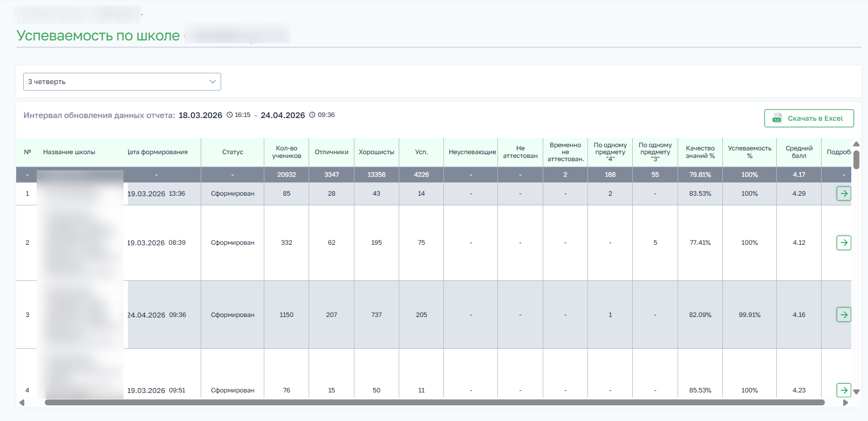Select total students value 20932
Image resolution: width=868 pixels, height=421 pixels.
(286, 175)
